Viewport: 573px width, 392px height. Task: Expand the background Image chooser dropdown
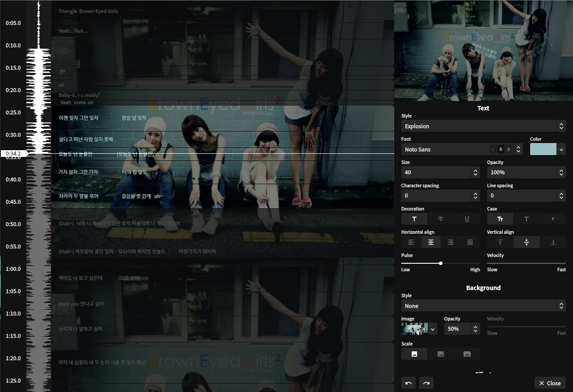pos(433,329)
